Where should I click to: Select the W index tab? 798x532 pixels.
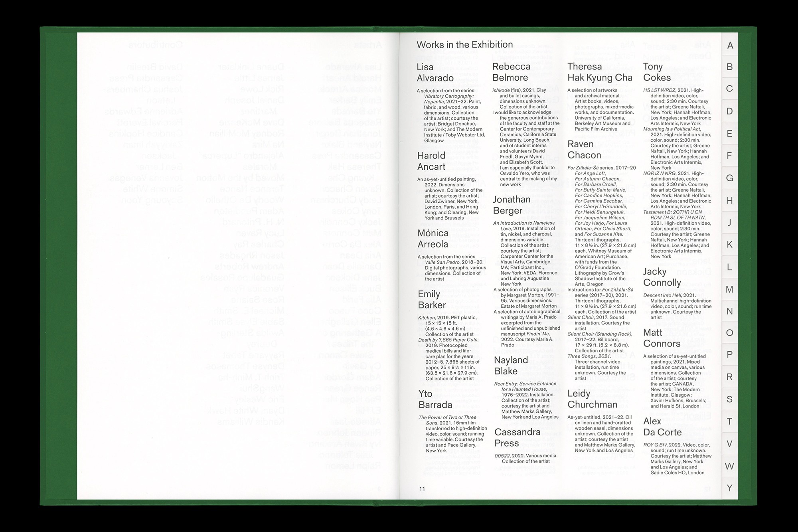(x=730, y=466)
